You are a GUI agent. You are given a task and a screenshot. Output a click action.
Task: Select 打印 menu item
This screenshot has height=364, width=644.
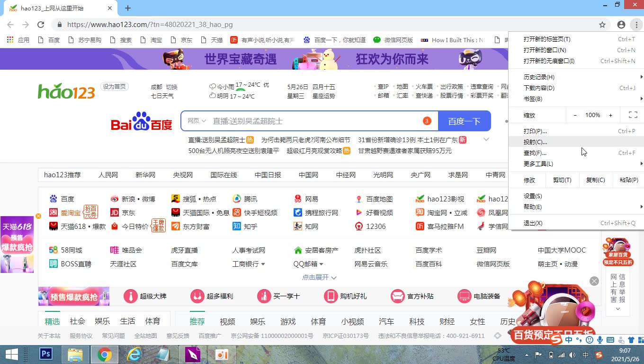pos(576,131)
